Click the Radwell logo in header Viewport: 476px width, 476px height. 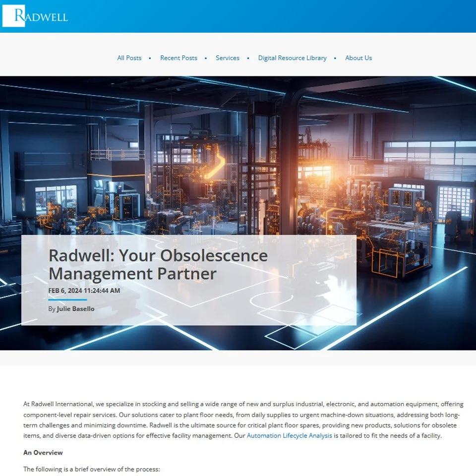35,16
